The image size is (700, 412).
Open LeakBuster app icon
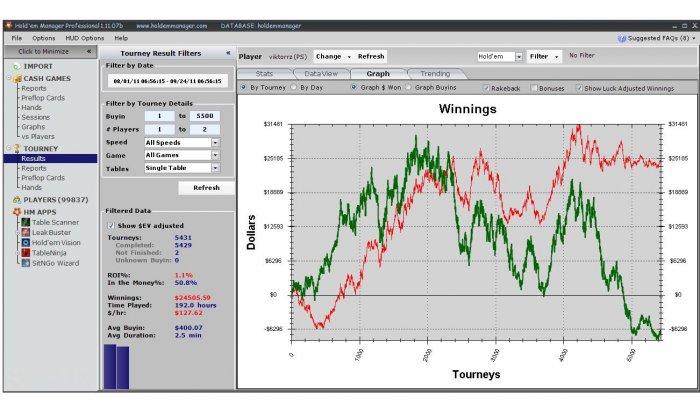pos(25,233)
